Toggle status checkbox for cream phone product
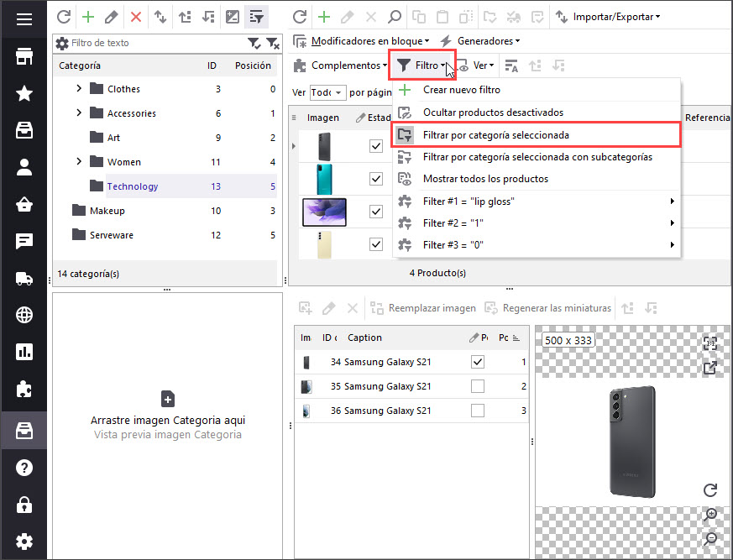Screen dimensions: 733x560 [376, 244]
